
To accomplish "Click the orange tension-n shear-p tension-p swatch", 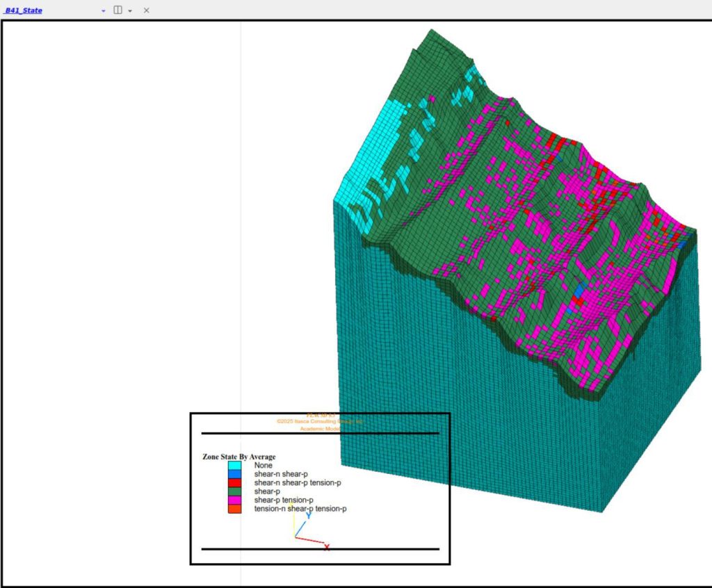I will click(x=234, y=509).
